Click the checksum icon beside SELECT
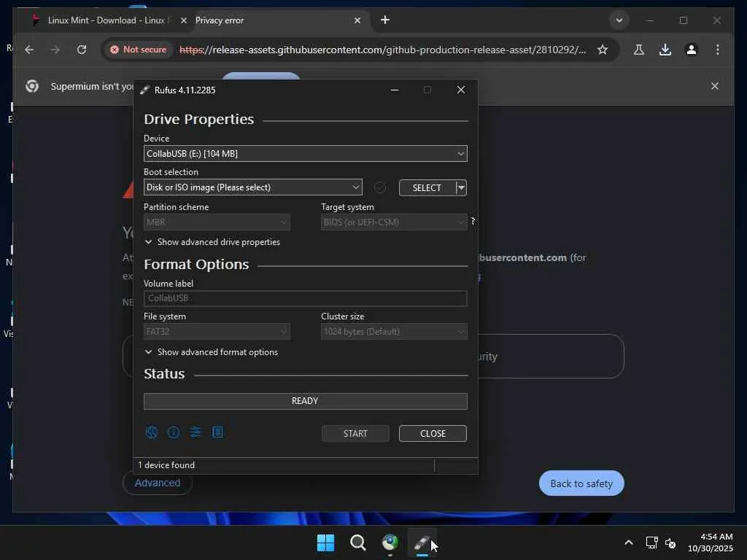The height and width of the screenshot is (560, 747). 379,187
